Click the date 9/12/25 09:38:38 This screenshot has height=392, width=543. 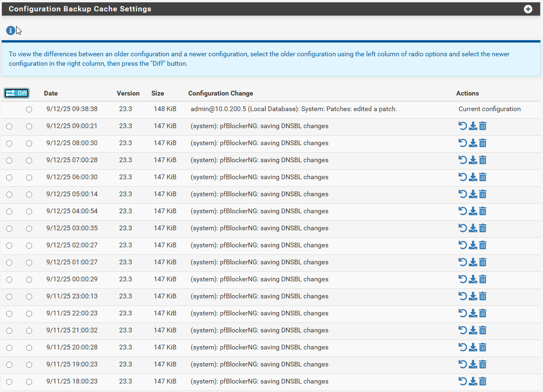coord(72,109)
